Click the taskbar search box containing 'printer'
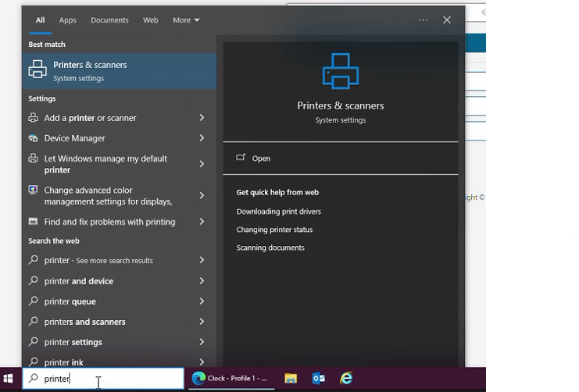The image size is (579, 392). tap(103, 379)
